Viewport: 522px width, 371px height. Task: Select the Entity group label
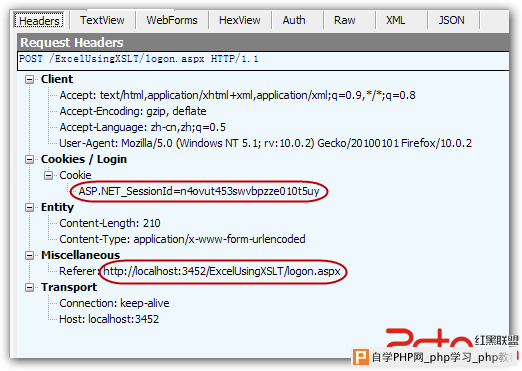click(x=57, y=207)
